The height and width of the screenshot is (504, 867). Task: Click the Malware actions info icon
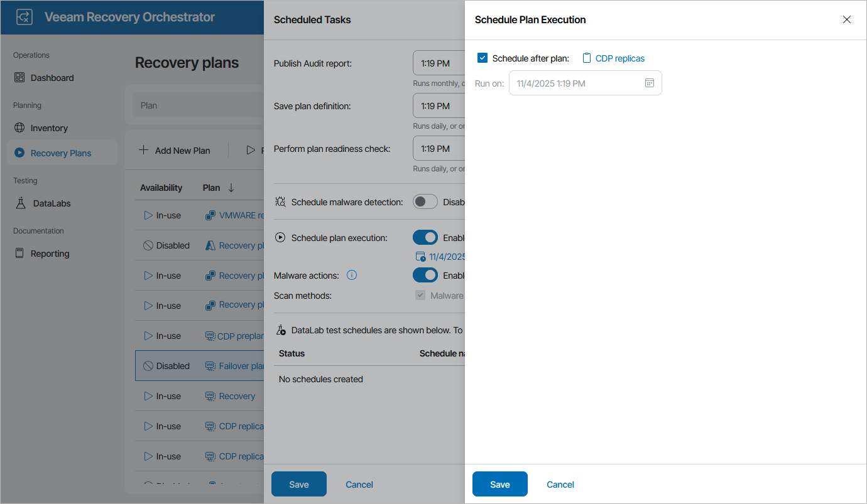[352, 275]
